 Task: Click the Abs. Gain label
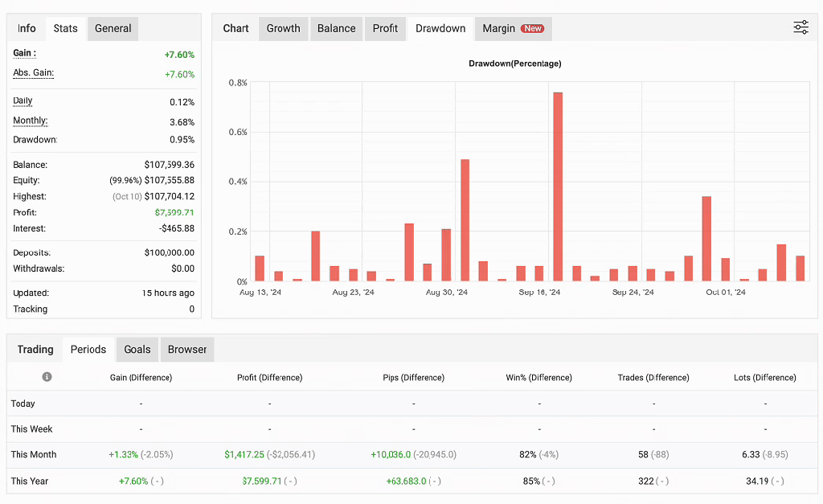(33, 73)
